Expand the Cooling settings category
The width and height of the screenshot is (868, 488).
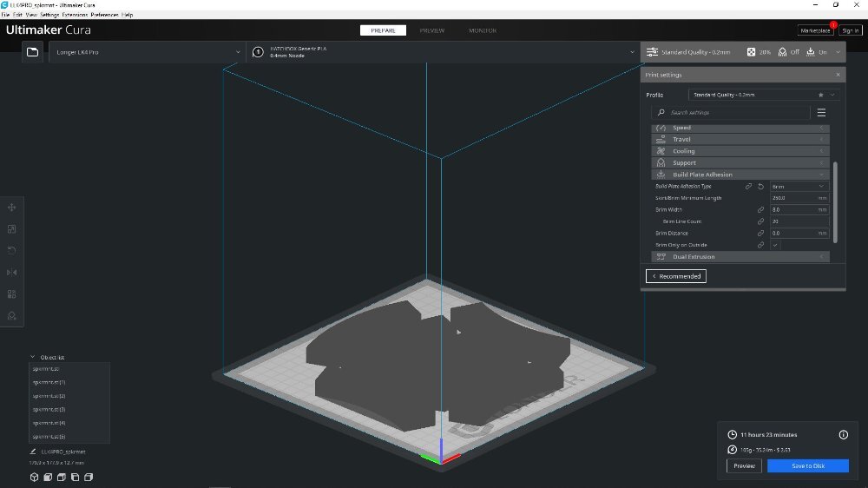pyautogui.click(x=740, y=151)
